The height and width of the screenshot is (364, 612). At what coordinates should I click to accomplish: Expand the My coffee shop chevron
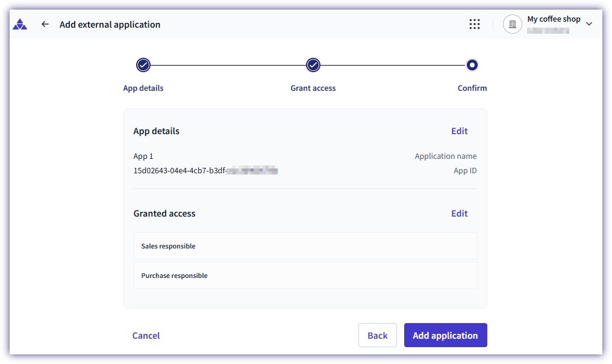[589, 24]
